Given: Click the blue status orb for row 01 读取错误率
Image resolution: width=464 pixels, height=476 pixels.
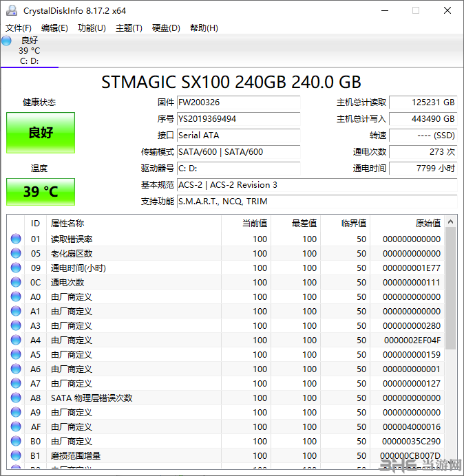Looking at the screenshot, I should click(16, 239).
